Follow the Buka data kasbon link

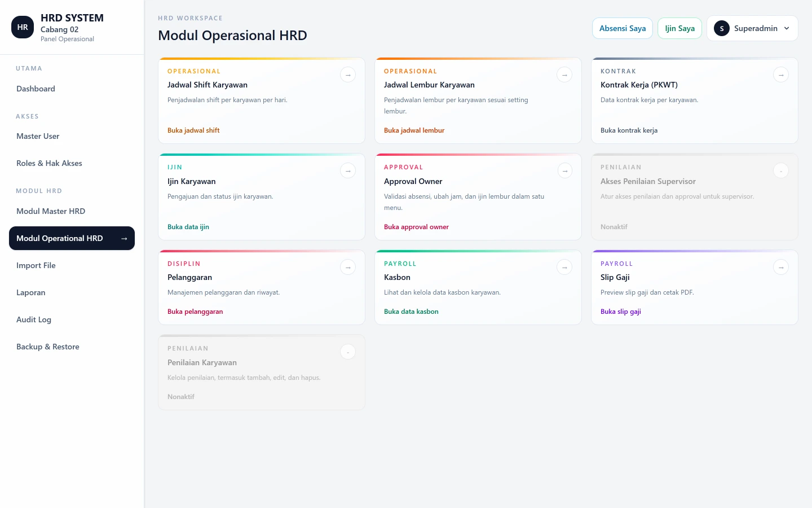click(x=411, y=312)
